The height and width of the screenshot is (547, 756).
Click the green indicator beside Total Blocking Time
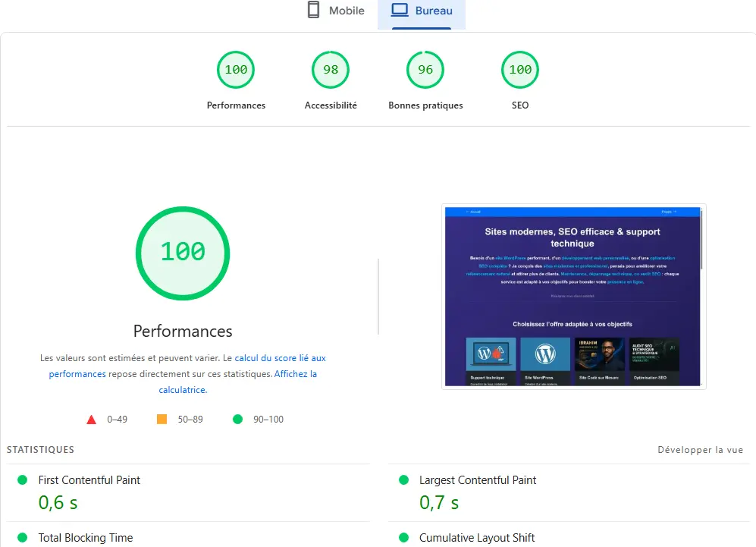[21, 538]
